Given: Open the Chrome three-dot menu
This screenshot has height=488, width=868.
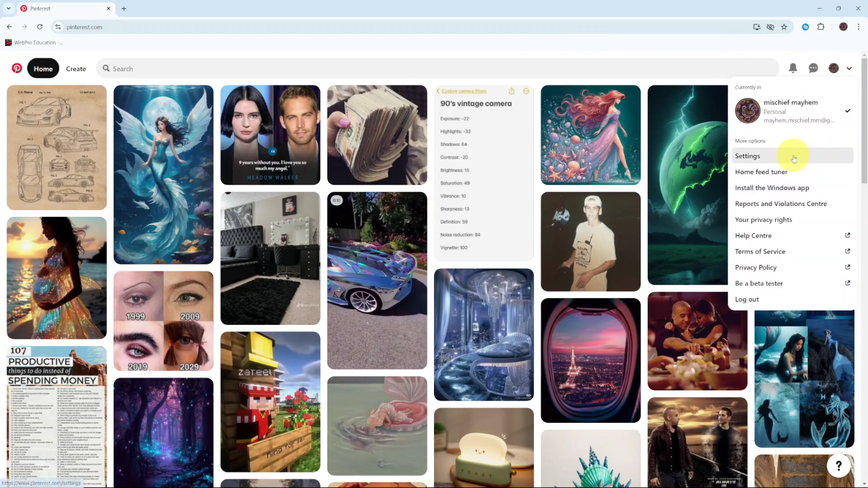Looking at the screenshot, I should (x=858, y=27).
